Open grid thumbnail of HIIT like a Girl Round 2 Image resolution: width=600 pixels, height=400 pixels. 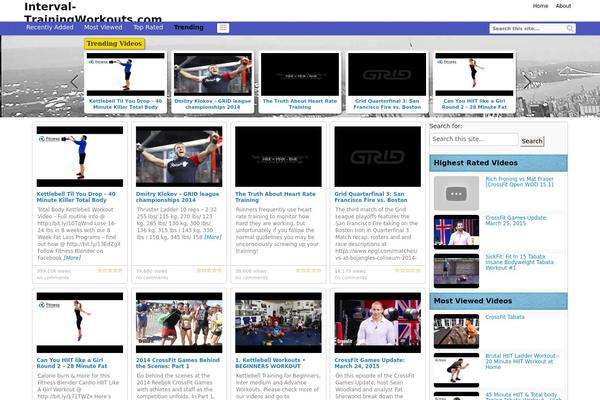coord(80,323)
